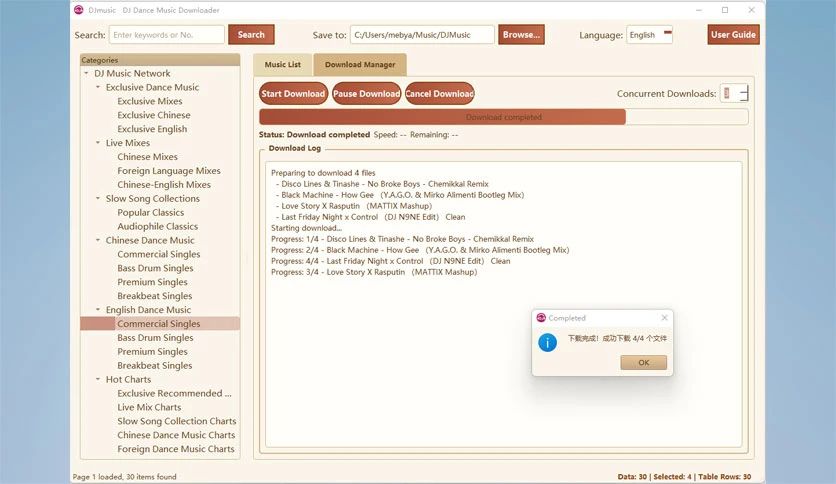Click the Save to path field
The image size is (836, 484).
coord(422,35)
